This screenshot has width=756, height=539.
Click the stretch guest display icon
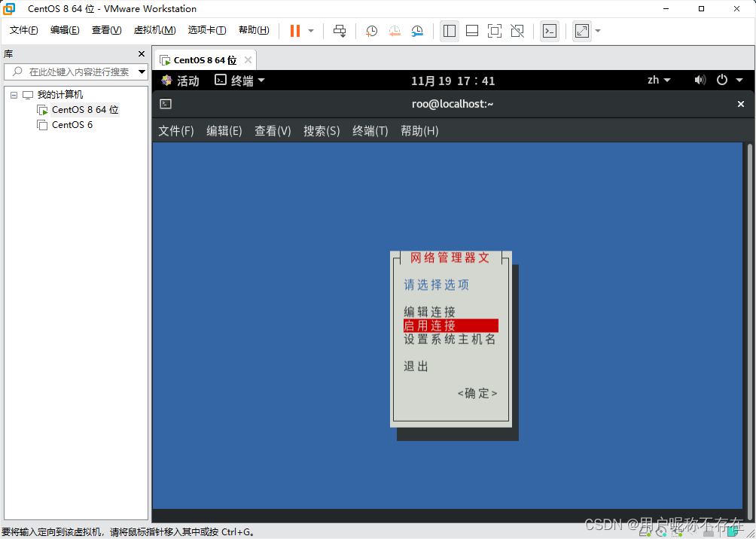[x=582, y=31]
